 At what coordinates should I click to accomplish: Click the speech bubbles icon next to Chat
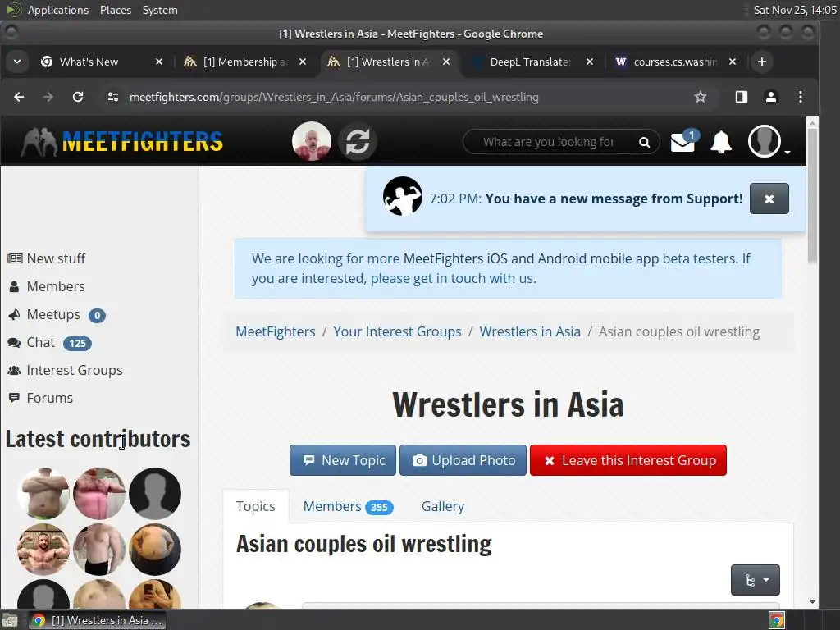tap(15, 343)
